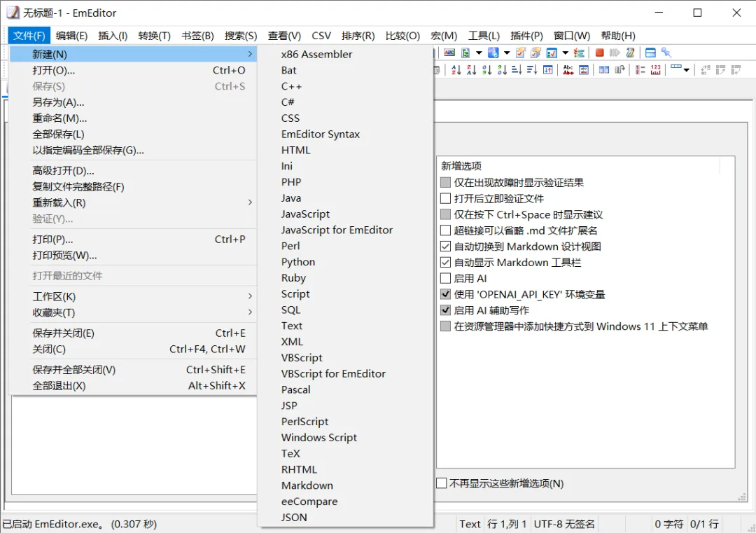
Task: Sort numbers 9 to 0 descending
Action: point(503,70)
